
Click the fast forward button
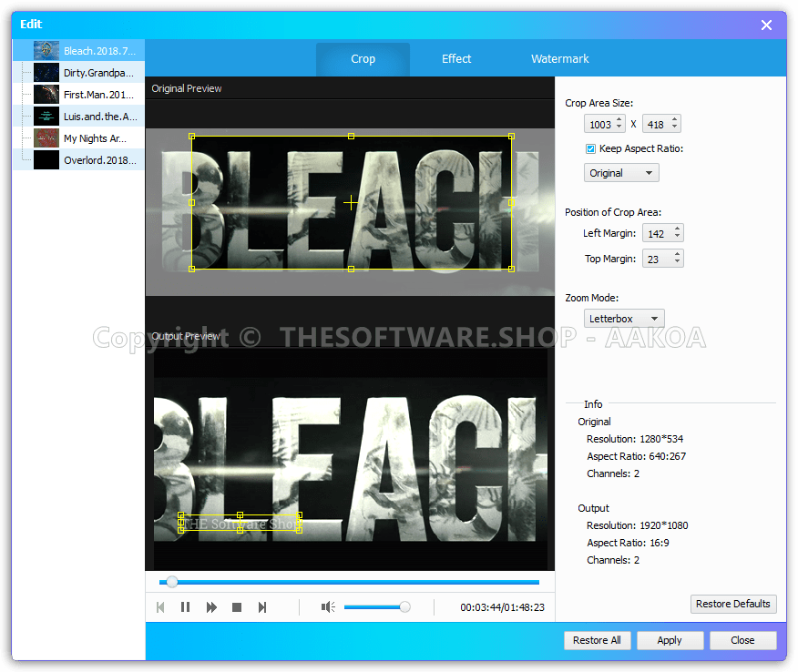tap(211, 607)
